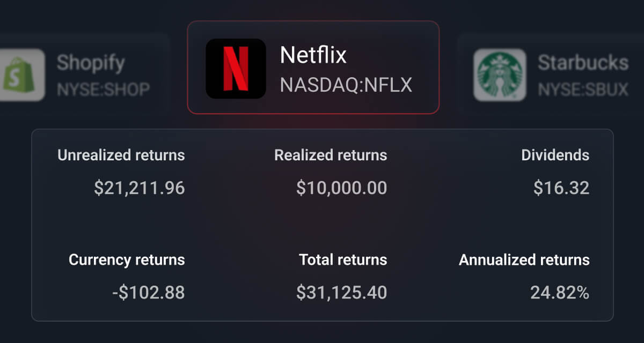Click the Dividends label
644x343 pixels.
555,155
